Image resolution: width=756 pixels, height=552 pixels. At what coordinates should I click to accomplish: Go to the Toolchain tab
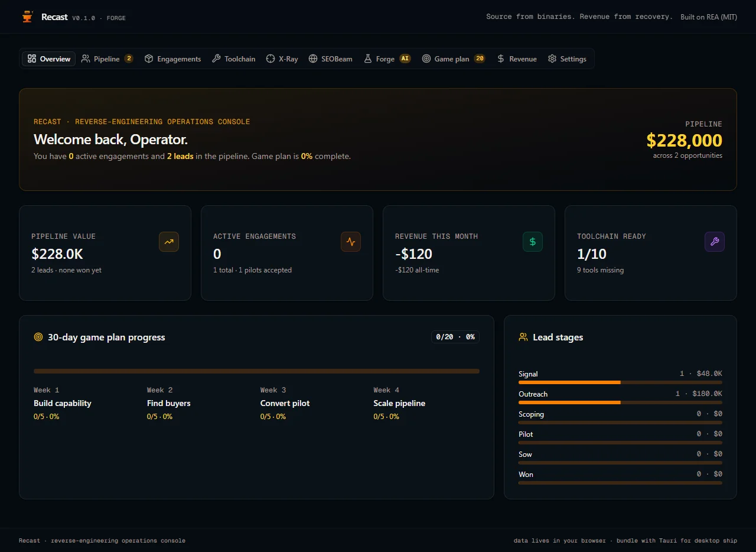(x=233, y=59)
